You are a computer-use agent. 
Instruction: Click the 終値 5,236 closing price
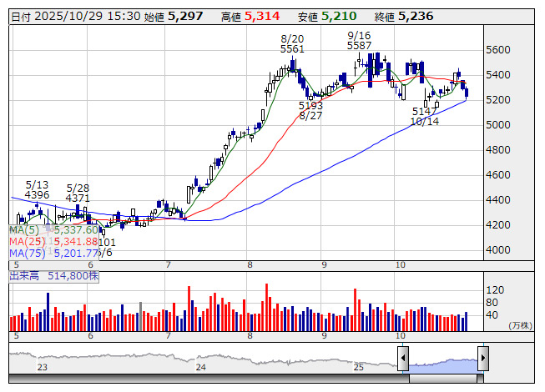click(404, 17)
